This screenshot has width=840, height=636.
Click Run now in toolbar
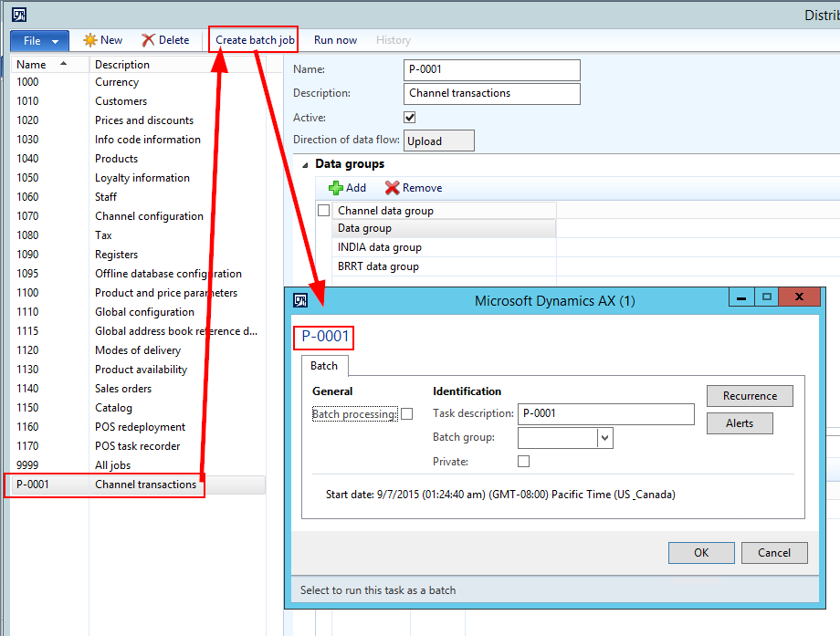pos(335,40)
